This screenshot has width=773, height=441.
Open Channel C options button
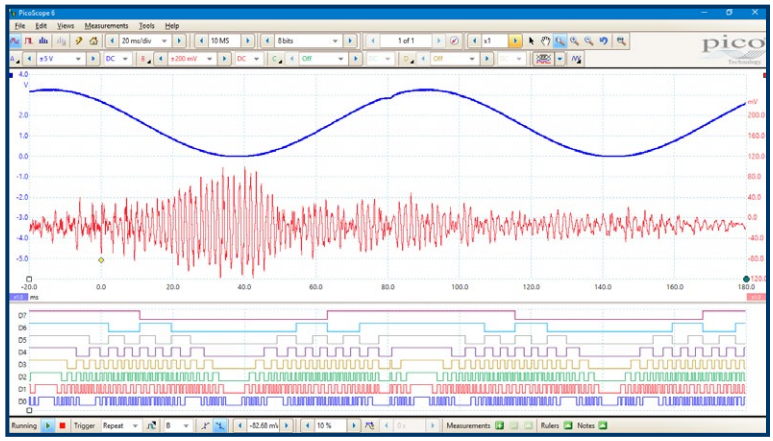pyautogui.click(x=276, y=59)
